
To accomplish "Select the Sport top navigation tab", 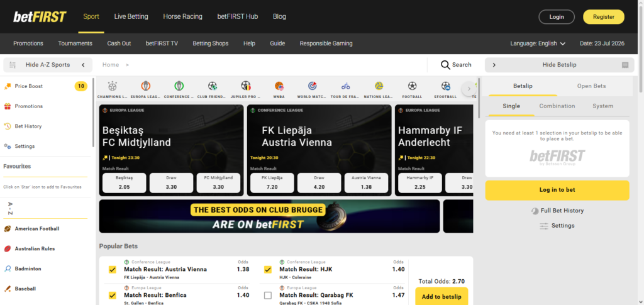I will coord(91,17).
